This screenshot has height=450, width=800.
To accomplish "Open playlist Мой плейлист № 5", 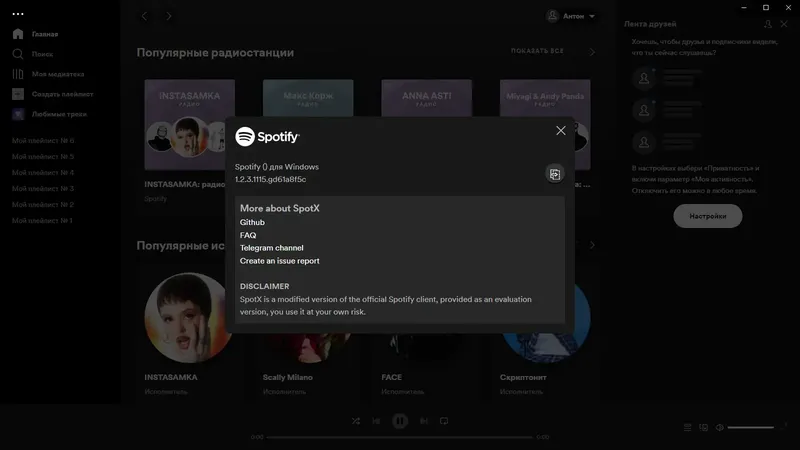I will tap(43, 157).
